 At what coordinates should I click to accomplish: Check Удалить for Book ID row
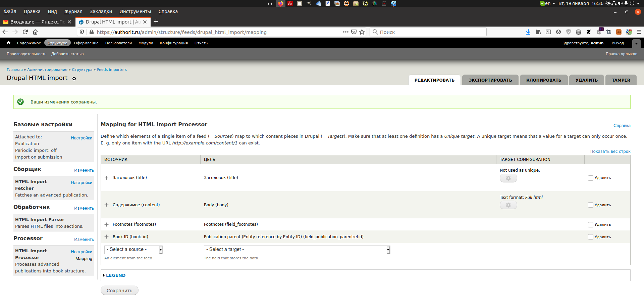pyautogui.click(x=591, y=237)
